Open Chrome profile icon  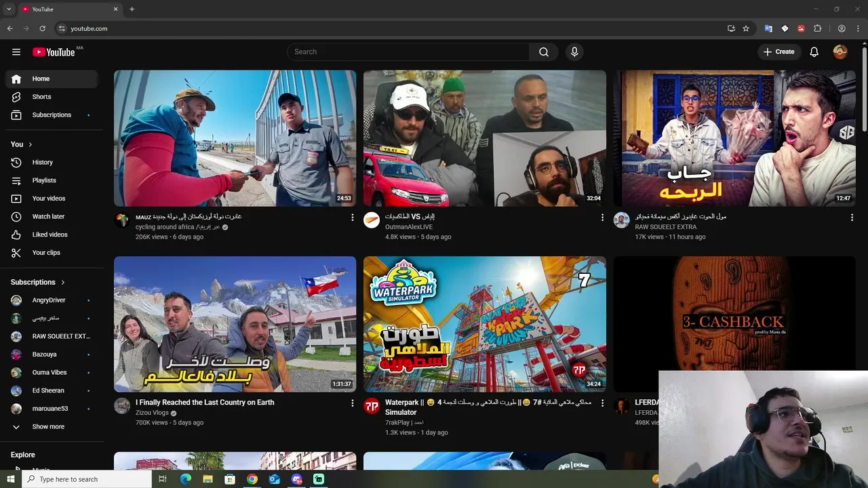[x=842, y=28]
